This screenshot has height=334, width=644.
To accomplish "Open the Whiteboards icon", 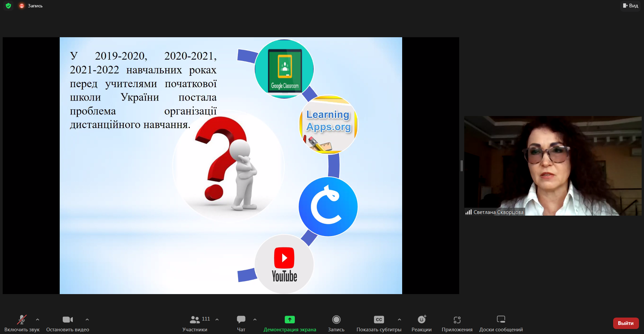I will click(x=501, y=320).
